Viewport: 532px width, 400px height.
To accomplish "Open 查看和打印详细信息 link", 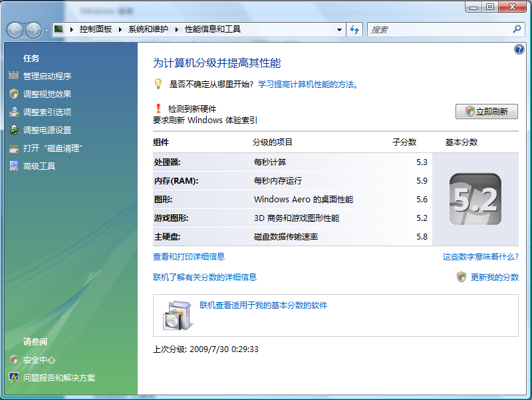I will tap(189, 256).
